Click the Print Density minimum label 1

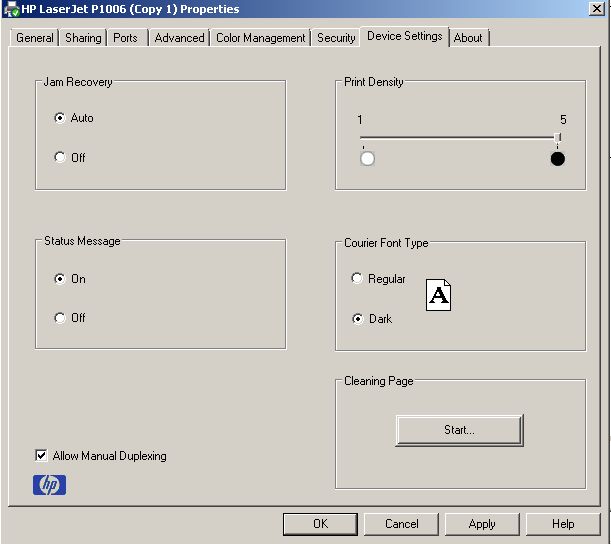360,119
